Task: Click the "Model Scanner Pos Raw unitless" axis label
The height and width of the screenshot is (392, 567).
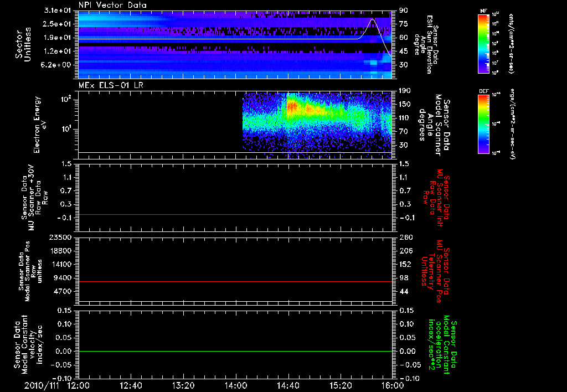Action: click(x=30, y=271)
